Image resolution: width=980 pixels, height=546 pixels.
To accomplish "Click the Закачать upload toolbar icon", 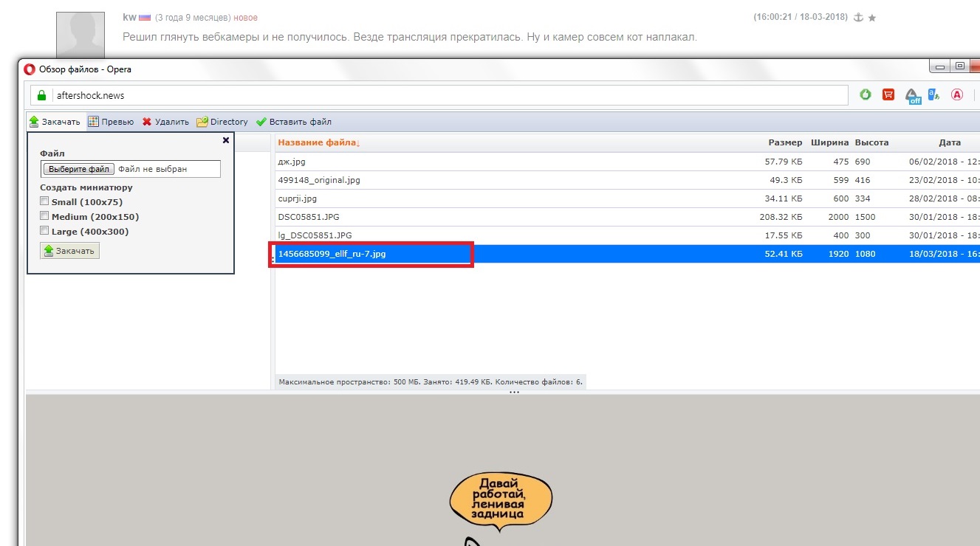I will point(33,122).
